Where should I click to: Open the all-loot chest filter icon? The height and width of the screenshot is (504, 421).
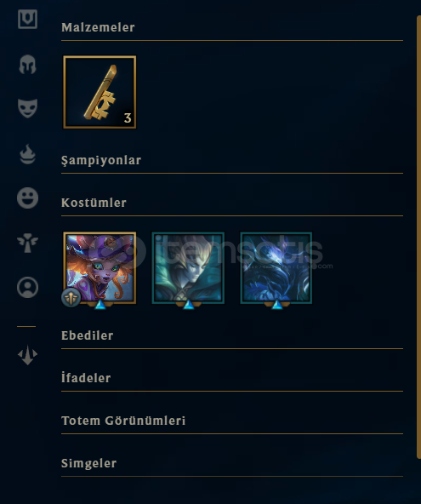[27, 20]
